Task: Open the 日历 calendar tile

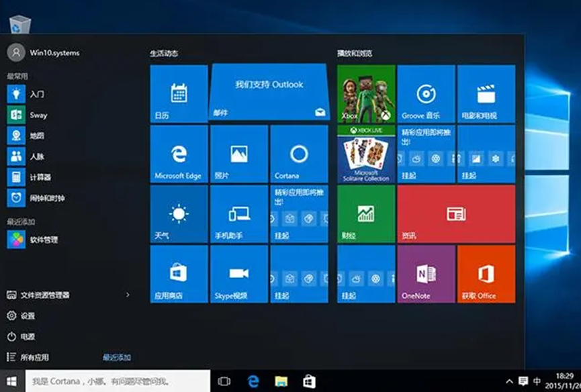Action: (179, 94)
